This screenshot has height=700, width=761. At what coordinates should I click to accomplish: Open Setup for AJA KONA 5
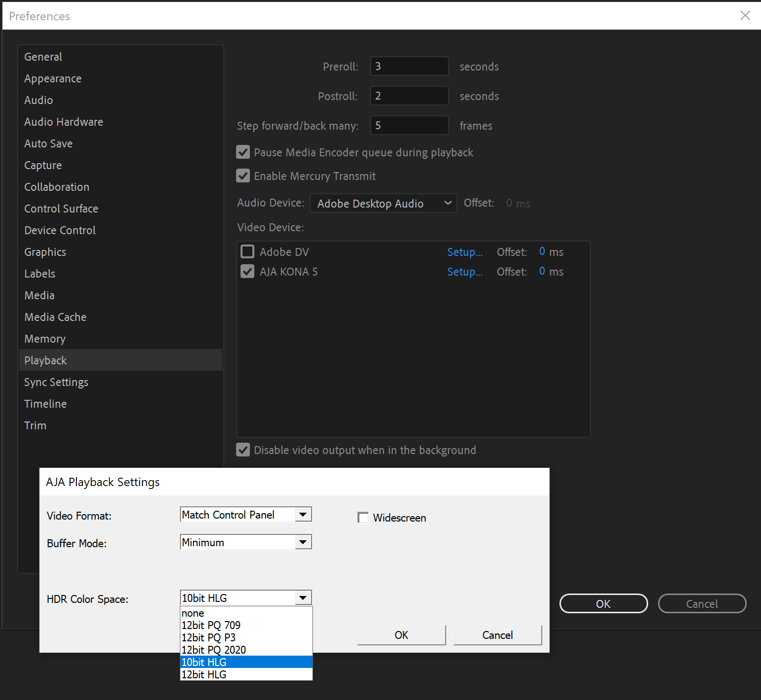click(465, 272)
